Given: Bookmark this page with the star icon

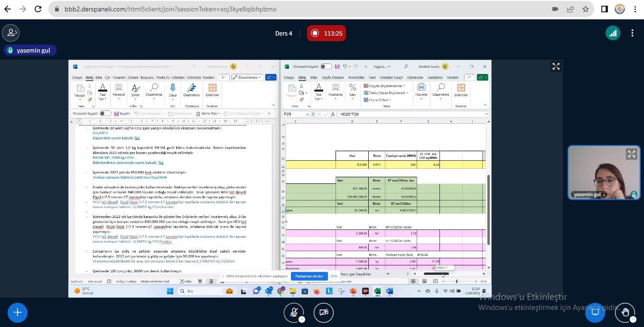Looking at the screenshot, I should point(586,9).
